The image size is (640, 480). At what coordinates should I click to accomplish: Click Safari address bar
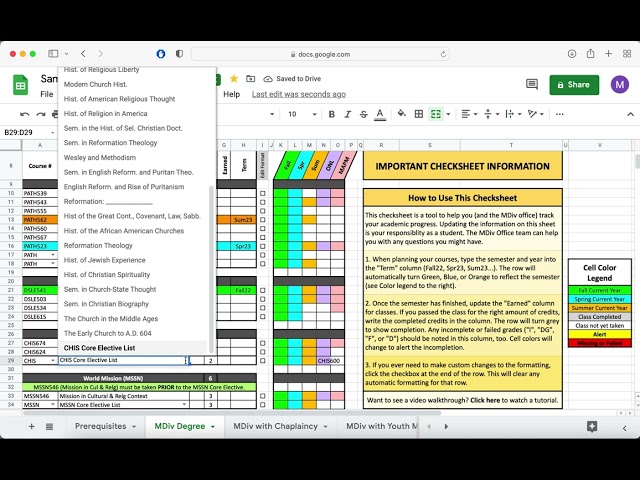point(320,54)
